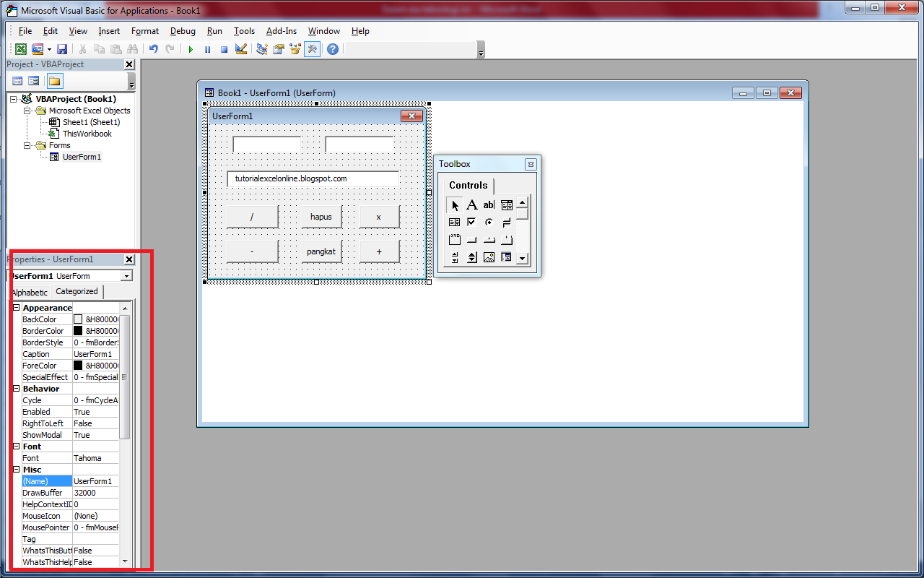Pick the CommandButton tool from the Toolbox
Image resolution: width=924 pixels, height=578 pixels.
tap(471, 239)
